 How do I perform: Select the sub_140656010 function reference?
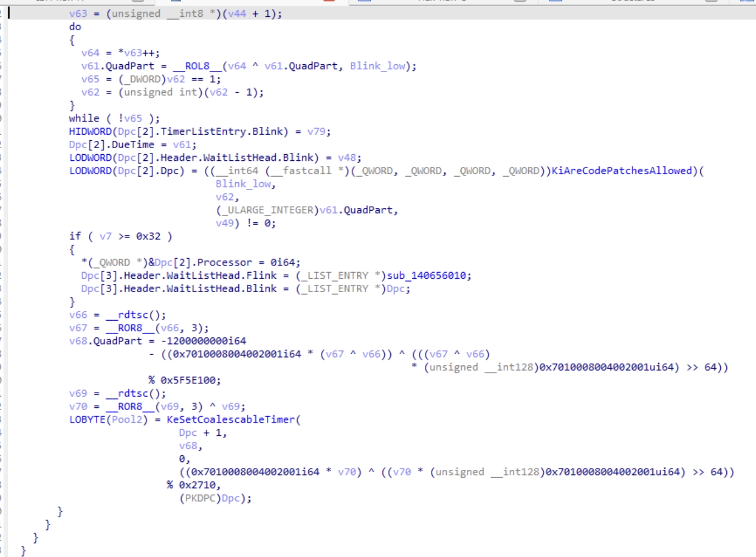pos(429,275)
